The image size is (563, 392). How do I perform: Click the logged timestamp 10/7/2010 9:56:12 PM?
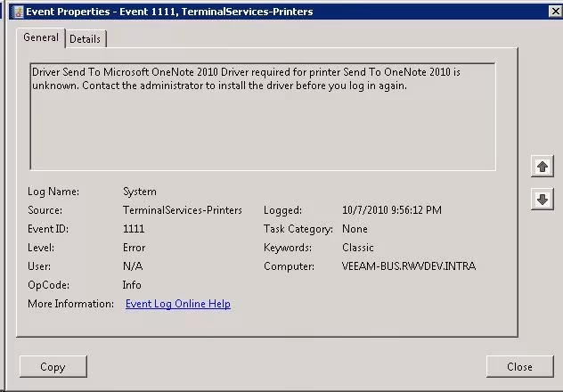[x=392, y=210]
